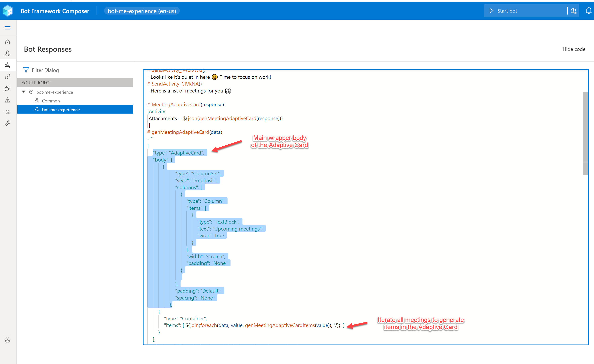Click the # MeetingAdaptiveCard(response) template line
Image resolution: width=594 pixels, height=364 pixels.
click(185, 104)
